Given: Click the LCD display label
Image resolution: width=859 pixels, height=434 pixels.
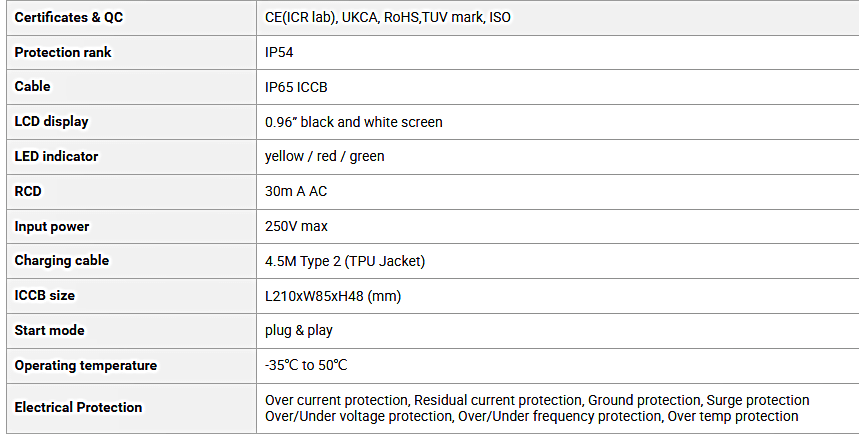Looking at the screenshot, I should tap(51, 122).
